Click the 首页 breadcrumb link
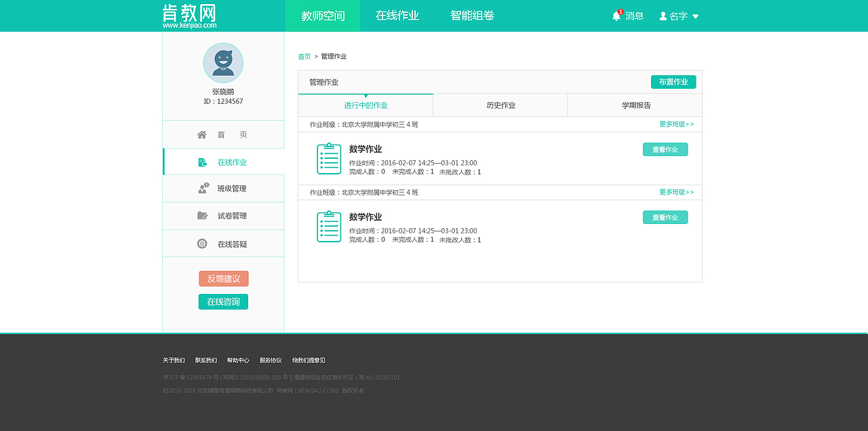 [304, 56]
